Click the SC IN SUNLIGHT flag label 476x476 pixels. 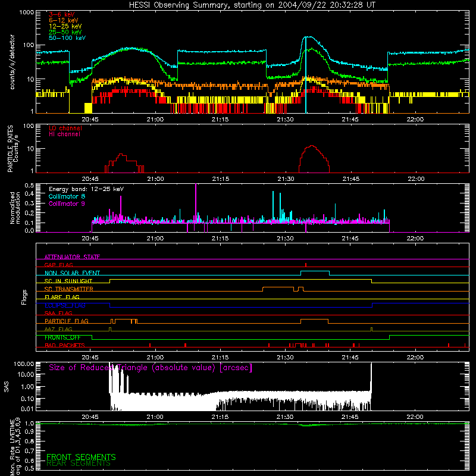(x=68, y=281)
